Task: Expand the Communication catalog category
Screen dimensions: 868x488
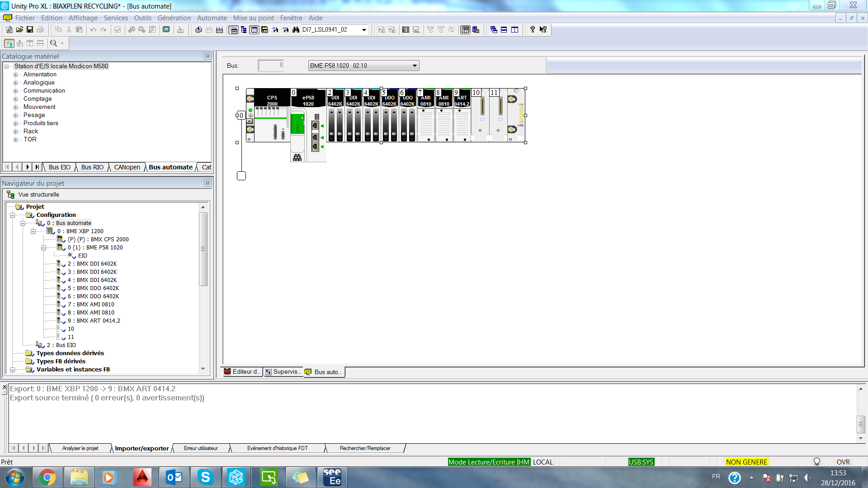Action: (x=15, y=91)
